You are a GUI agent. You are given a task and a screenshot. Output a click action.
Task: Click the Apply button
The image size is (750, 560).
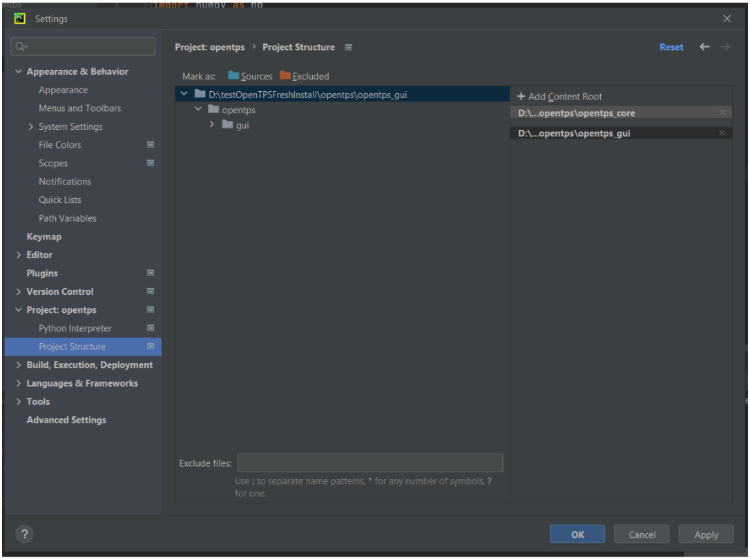click(706, 534)
